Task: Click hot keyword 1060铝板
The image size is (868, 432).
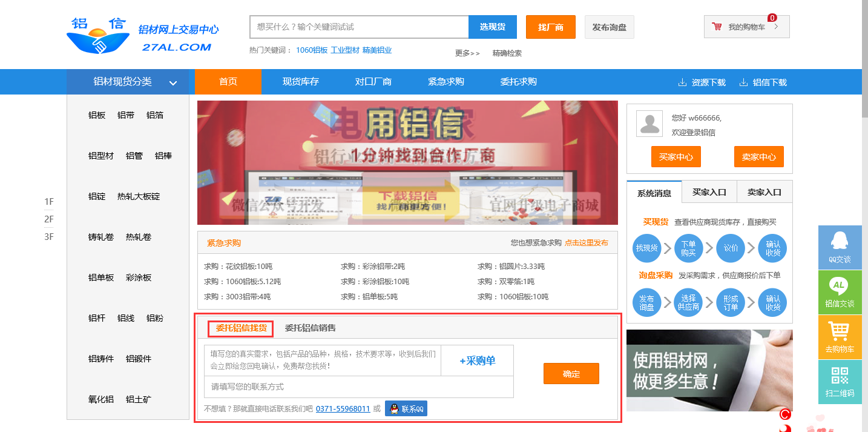Action: tap(312, 50)
